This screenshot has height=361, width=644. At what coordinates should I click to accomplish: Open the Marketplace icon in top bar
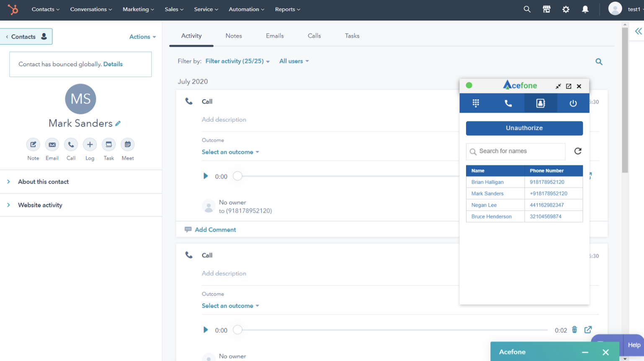(x=546, y=9)
